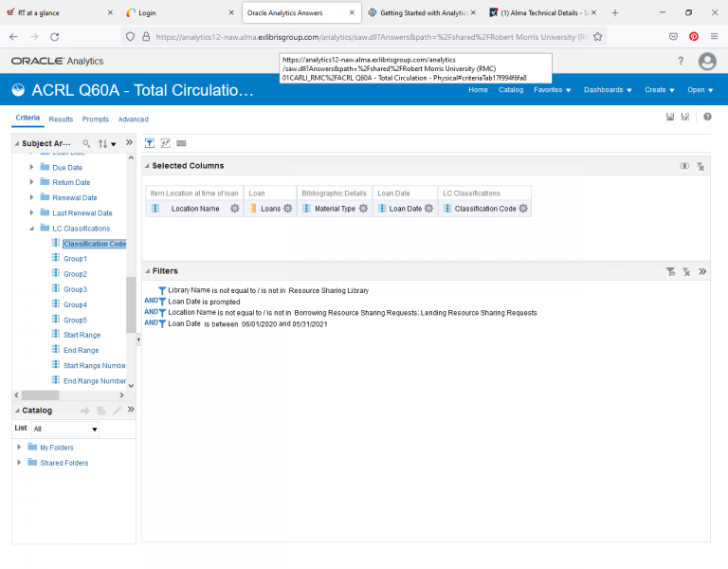
Task: Open the user account avatar
Action: [707, 61]
